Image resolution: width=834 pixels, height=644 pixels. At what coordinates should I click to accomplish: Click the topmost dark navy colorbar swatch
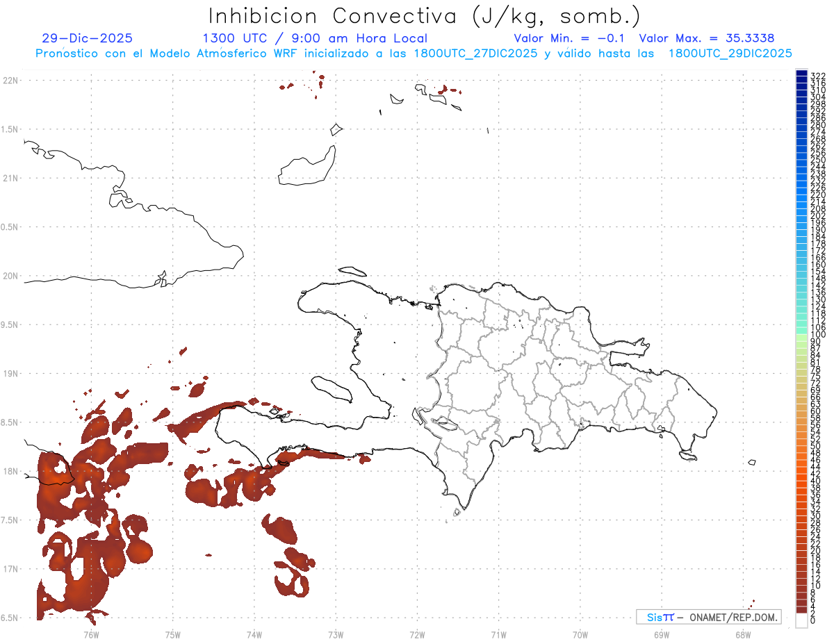coord(801,73)
